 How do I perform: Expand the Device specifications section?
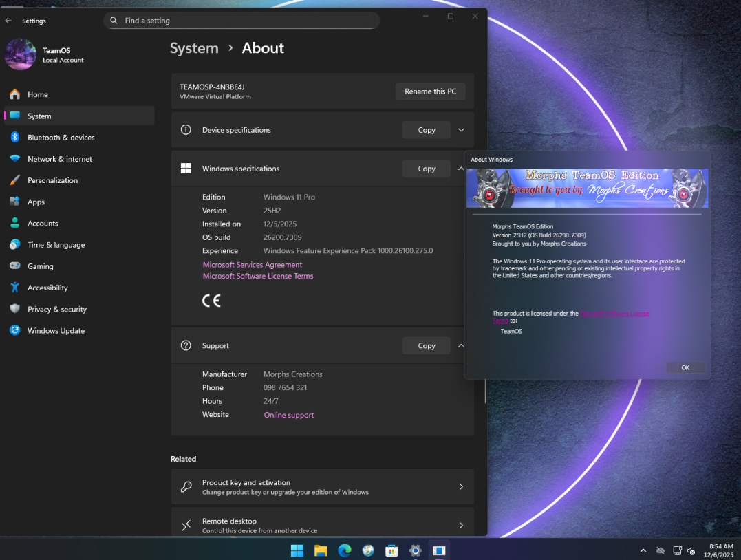click(461, 130)
